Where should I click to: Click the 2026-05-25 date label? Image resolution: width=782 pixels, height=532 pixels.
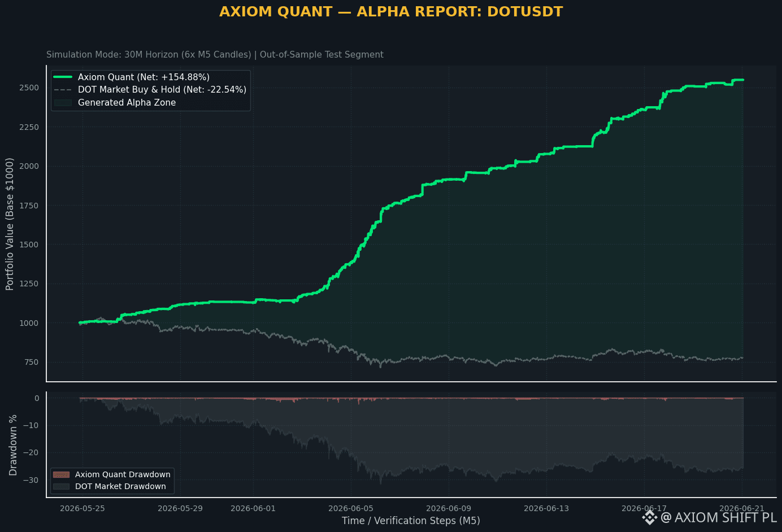[x=82, y=508]
